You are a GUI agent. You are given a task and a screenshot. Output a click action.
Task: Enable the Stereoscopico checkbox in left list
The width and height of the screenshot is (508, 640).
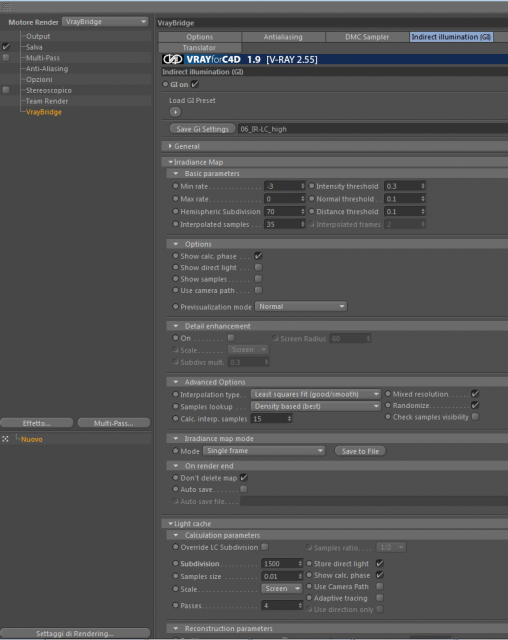pyautogui.click(x=6, y=90)
